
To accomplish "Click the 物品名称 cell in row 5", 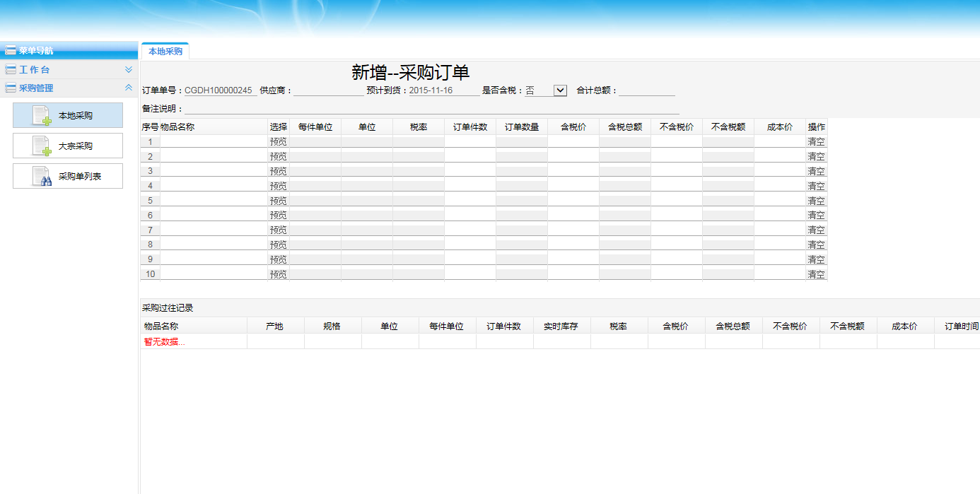I will pyautogui.click(x=214, y=200).
